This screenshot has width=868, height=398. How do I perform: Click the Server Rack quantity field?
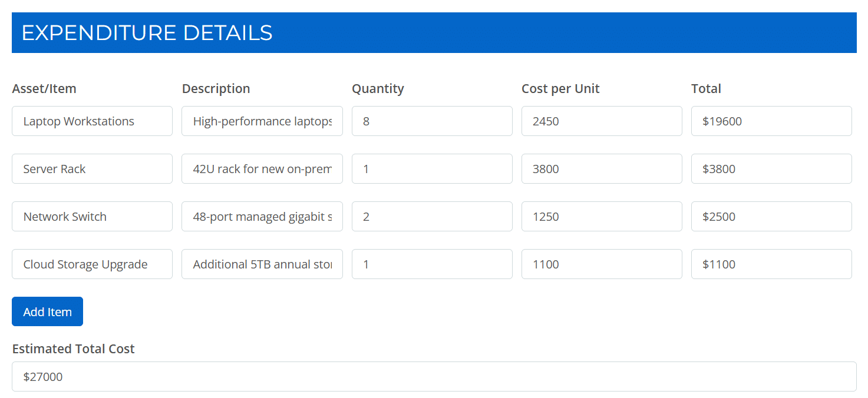pos(431,168)
